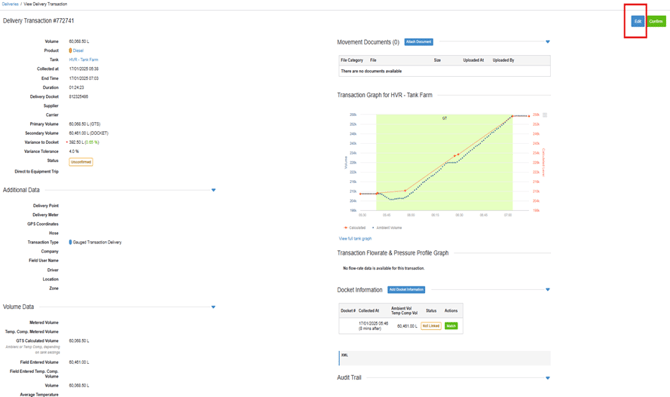Click the Docket # column header

pos(348,311)
